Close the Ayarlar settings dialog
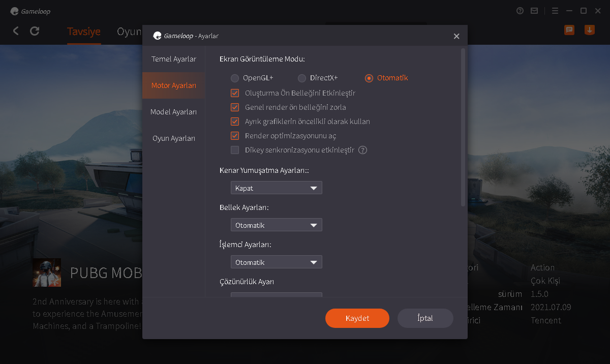The width and height of the screenshot is (610, 364). (456, 36)
